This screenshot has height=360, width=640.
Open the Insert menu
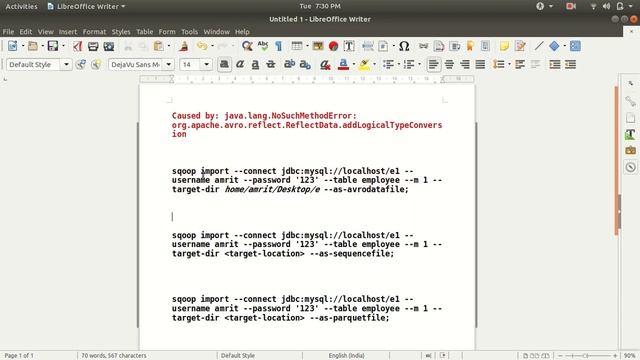pyautogui.click(x=68, y=31)
